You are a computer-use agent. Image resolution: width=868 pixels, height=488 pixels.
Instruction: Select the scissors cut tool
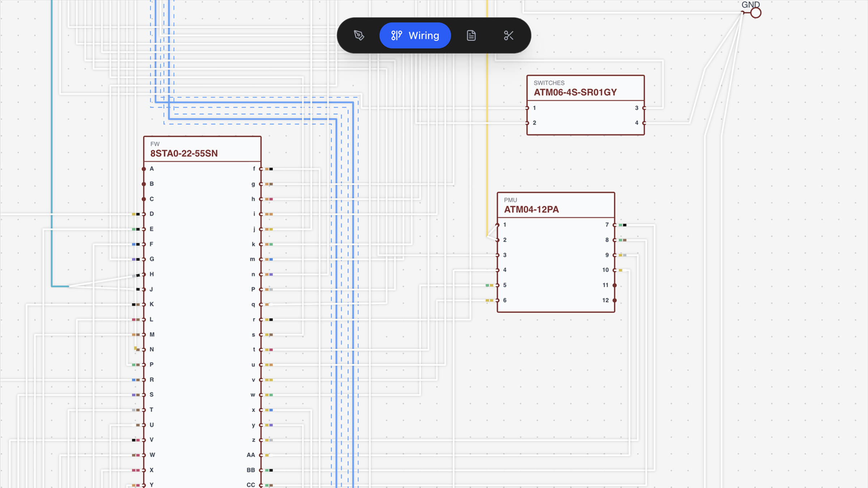pos(509,35)
